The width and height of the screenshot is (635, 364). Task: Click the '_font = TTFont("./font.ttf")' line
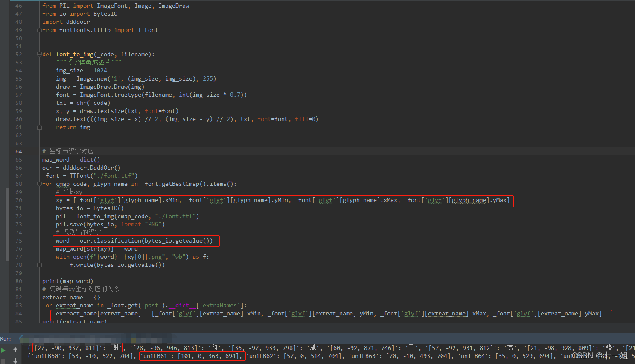[x=90, y=176]
